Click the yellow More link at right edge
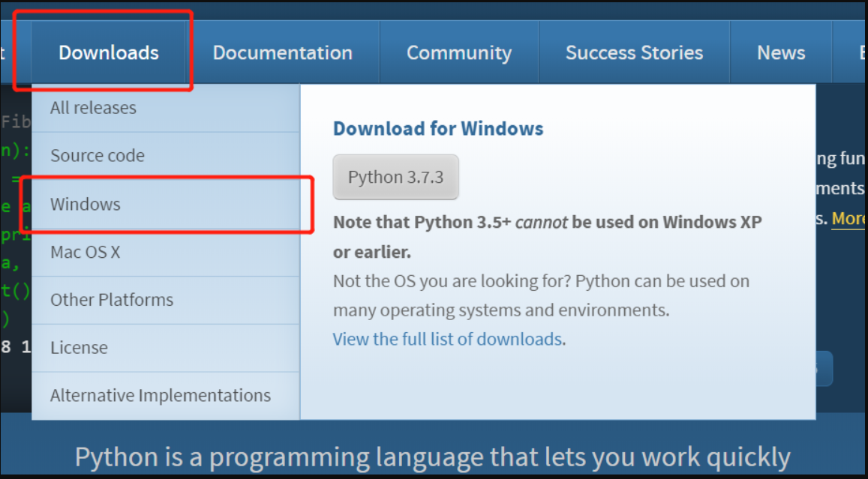This screenshot has width=868, height=479. coord(848,218)
